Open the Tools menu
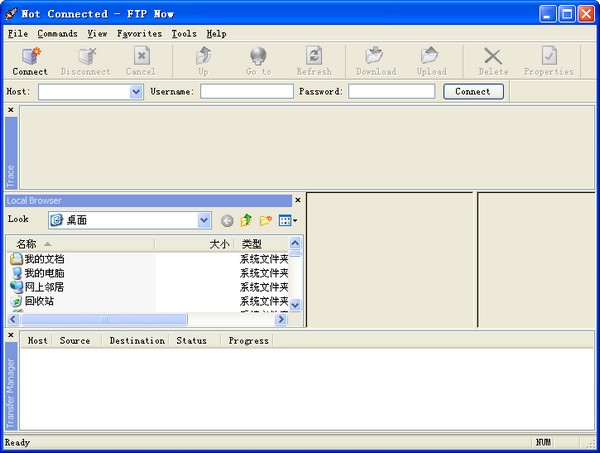This screenshot has width=600, height=453. tap(184, 34)
